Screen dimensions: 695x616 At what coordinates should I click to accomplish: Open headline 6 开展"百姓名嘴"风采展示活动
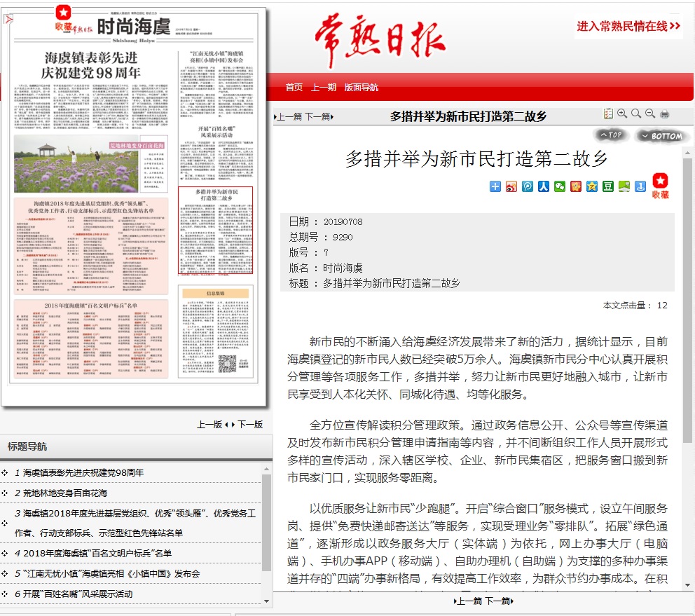pyautogui.click(x=77, y=594)
